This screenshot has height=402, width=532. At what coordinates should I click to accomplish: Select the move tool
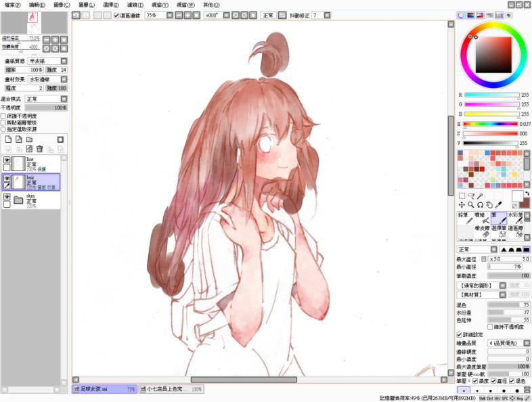(462, 204)
